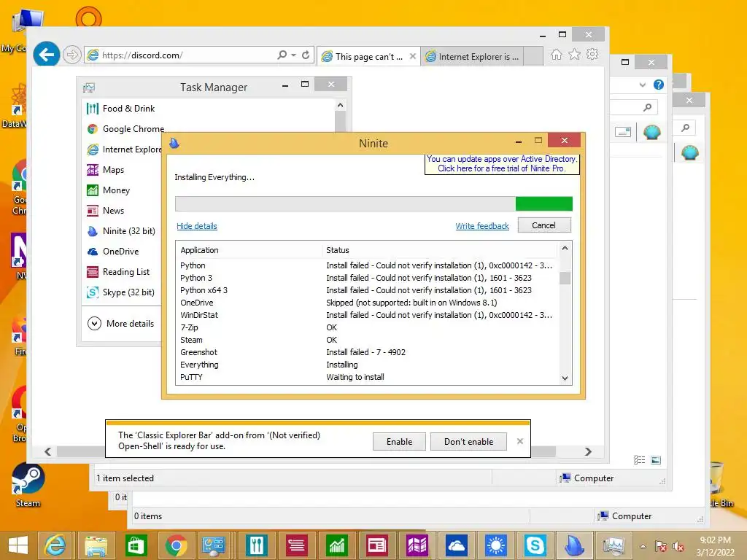The width and height of the screenshot is (747, 560).
Task: Select Ninite (32 bit) in Task Manager
Action: (x=121, y=231)
